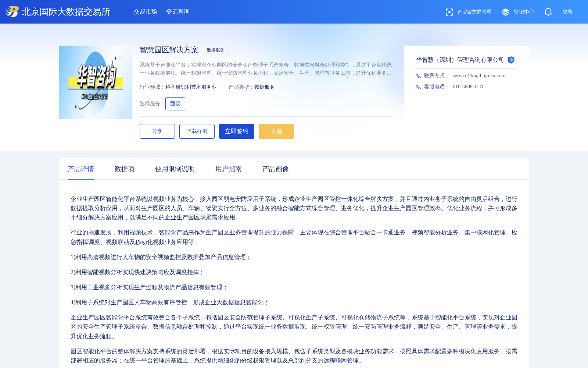Image resolution: width=588 pixels, height=368 pixels.
Task: Open notifications bell icon
Action: tap(548, 12)
